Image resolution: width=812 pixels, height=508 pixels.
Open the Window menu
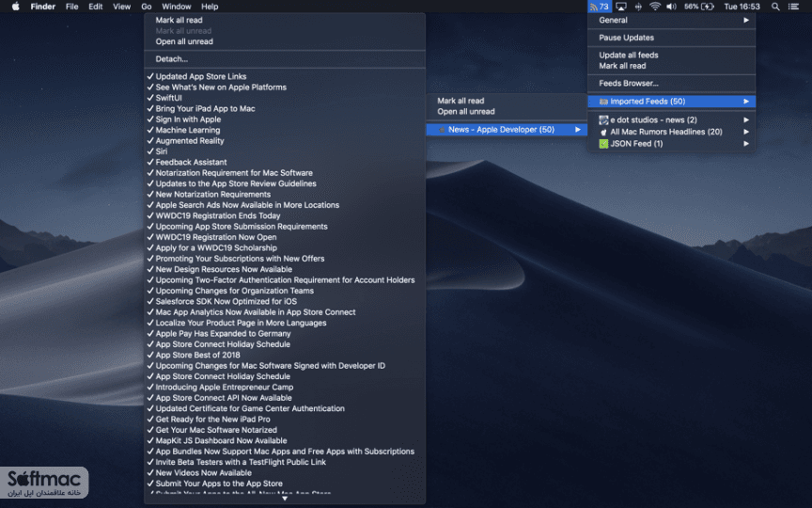point(177,7)
